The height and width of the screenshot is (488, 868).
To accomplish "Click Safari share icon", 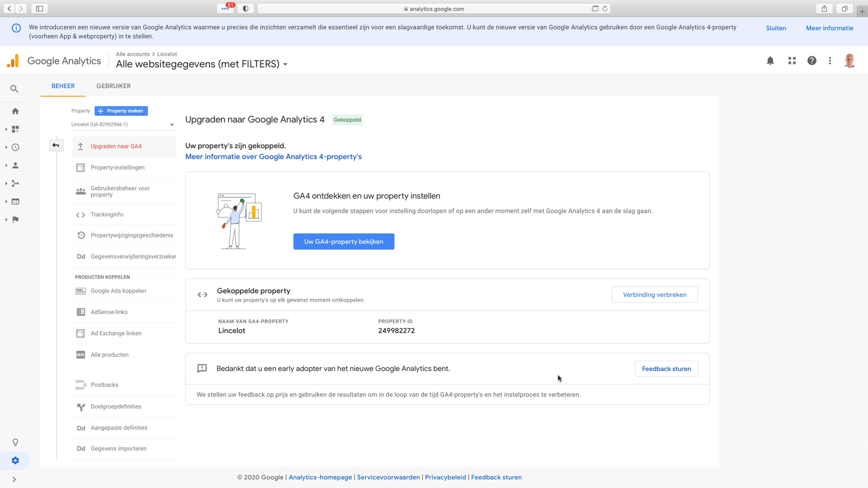I will [x=824, y=8].
